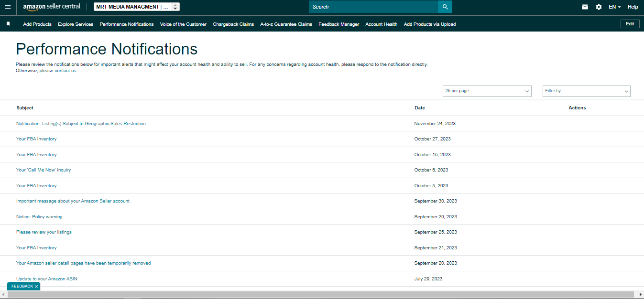Image resolution: width=644 pixels, height=299 pixels.
Task: Open Chargeback Claims nav item
Action: (233, 24)
